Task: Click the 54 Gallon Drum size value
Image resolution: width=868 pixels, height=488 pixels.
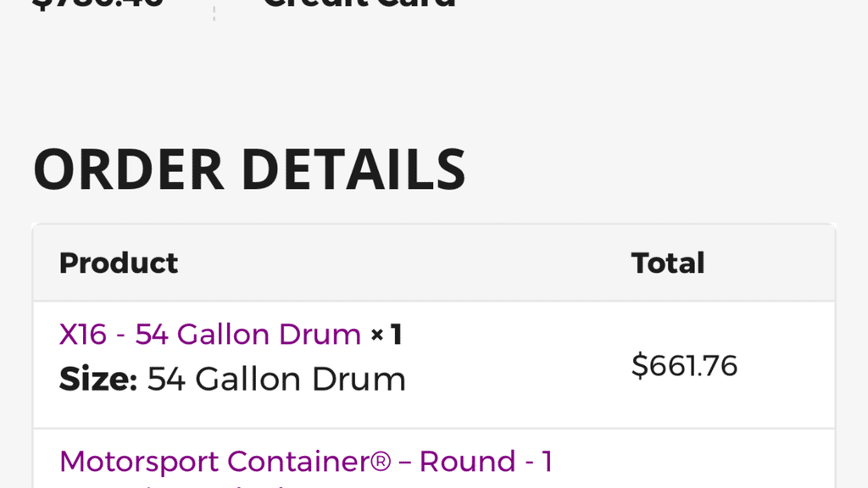Action: [276, 379]
